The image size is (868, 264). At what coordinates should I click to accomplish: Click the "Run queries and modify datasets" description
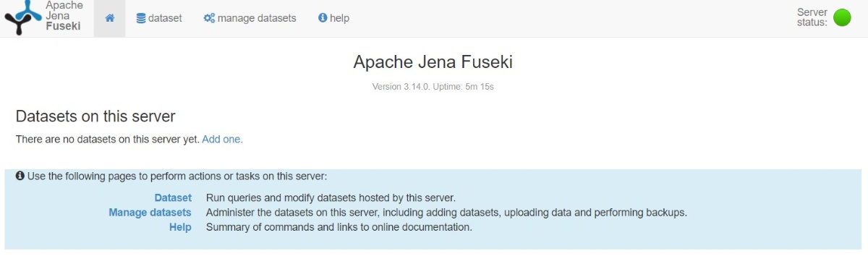click(x=331, y=197)
